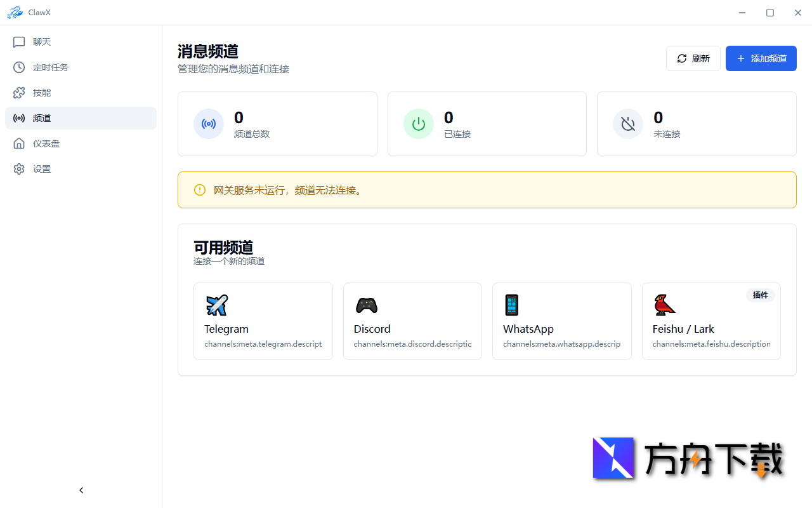This screenshot has height=508, width=812.
Task: Click the signal icon on the 频道总数 card
Action: (x=209, y=124)
